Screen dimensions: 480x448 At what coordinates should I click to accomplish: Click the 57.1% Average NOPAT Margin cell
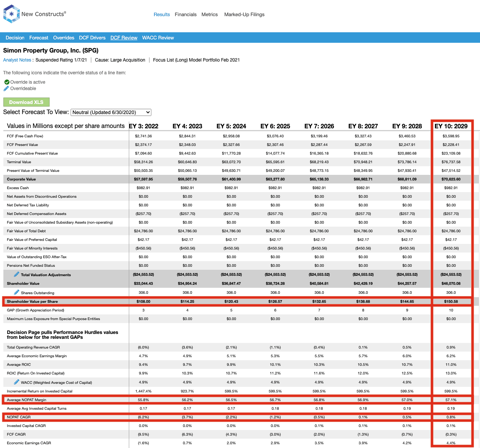point(451,400)
